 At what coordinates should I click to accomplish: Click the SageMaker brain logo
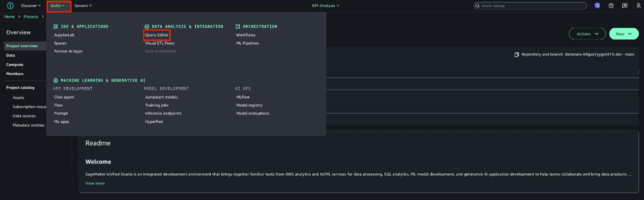[x=10, y=5]
